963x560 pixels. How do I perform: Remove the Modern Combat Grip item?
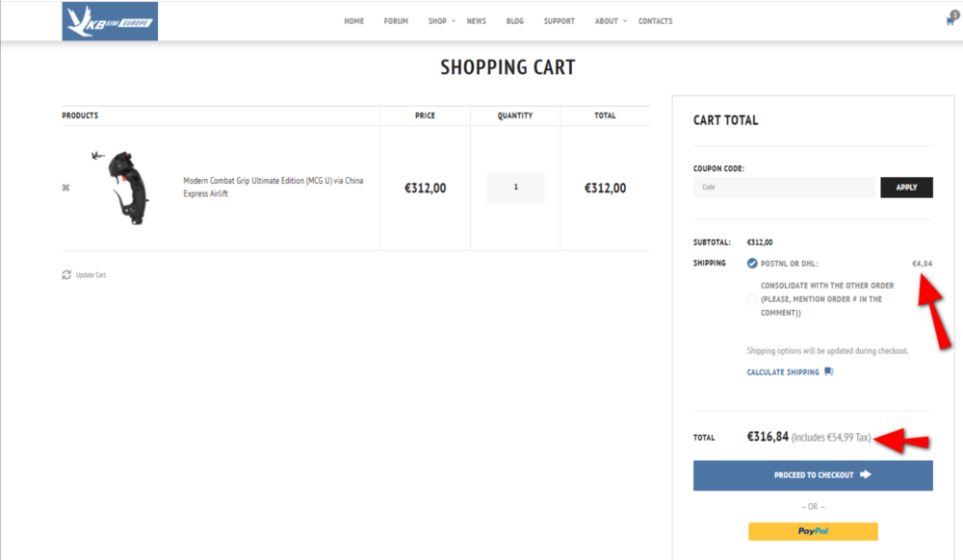click(65, 188)
